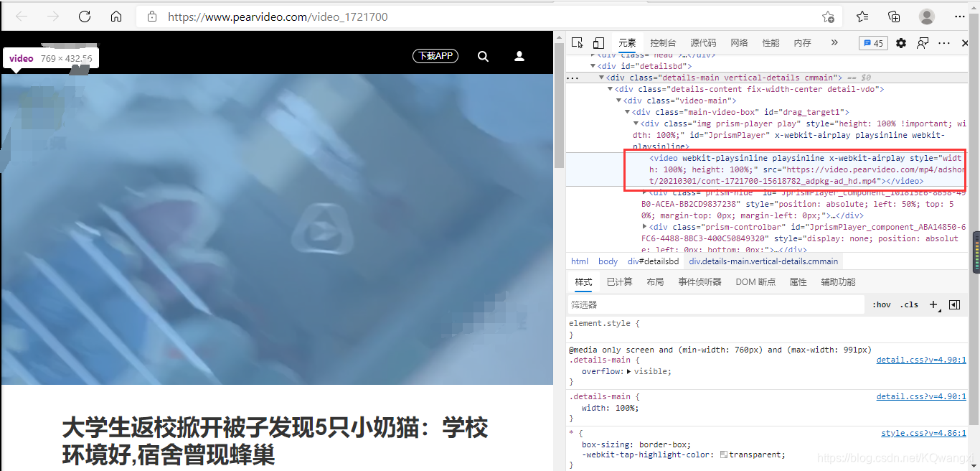
Task: Open browser profile avatar
Action: coord(927,17)
